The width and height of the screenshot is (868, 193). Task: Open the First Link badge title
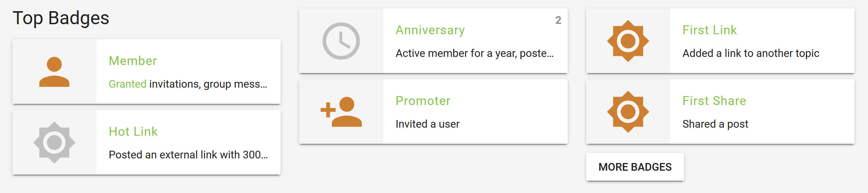[x=710, y=30]
